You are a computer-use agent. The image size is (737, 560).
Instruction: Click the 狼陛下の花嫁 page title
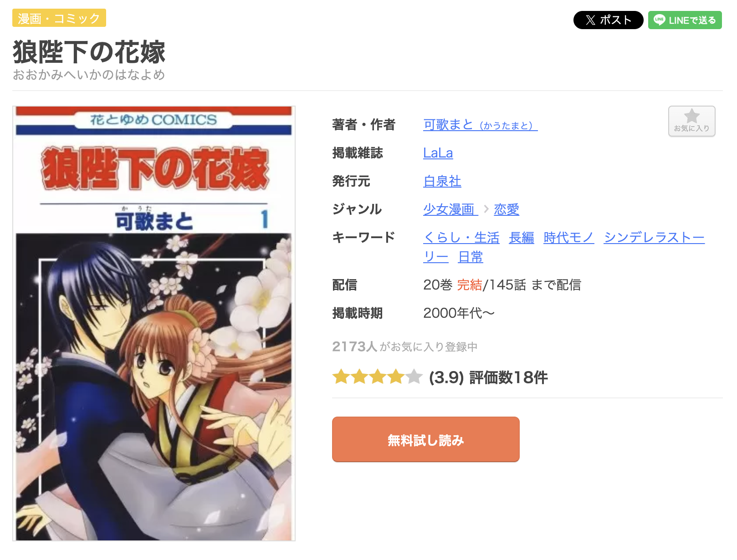tap(89, 52)
